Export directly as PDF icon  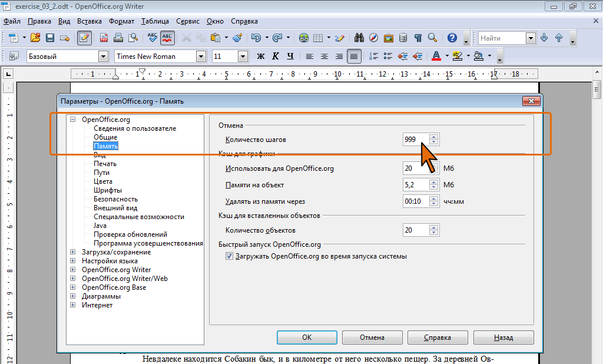[x=104, y=38]
